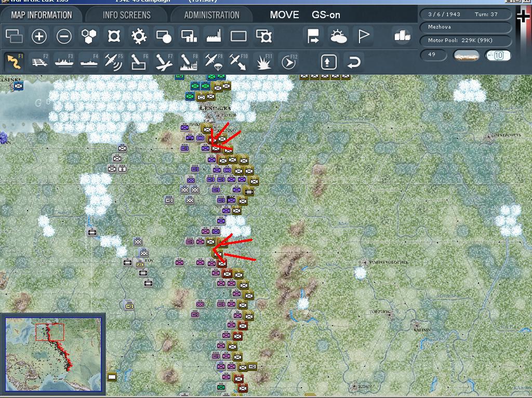Click the overlapping windows icon
This screenshot has width=532, height=398.
[14, 36]
